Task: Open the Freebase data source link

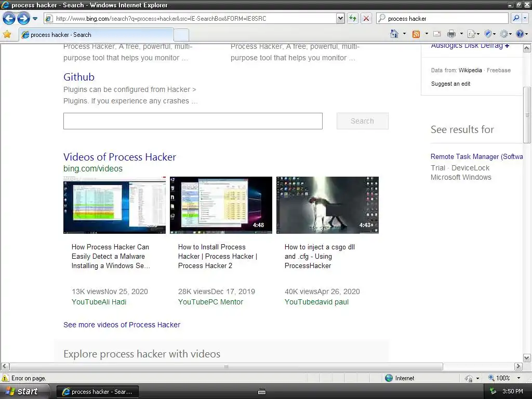Action: [x=499, y=70]
